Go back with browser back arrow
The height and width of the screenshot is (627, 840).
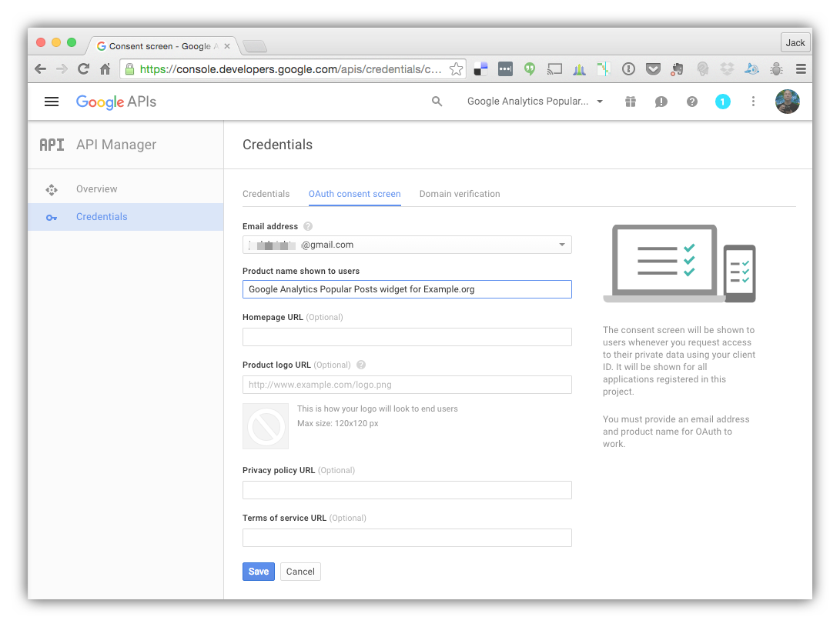point(40,69)
